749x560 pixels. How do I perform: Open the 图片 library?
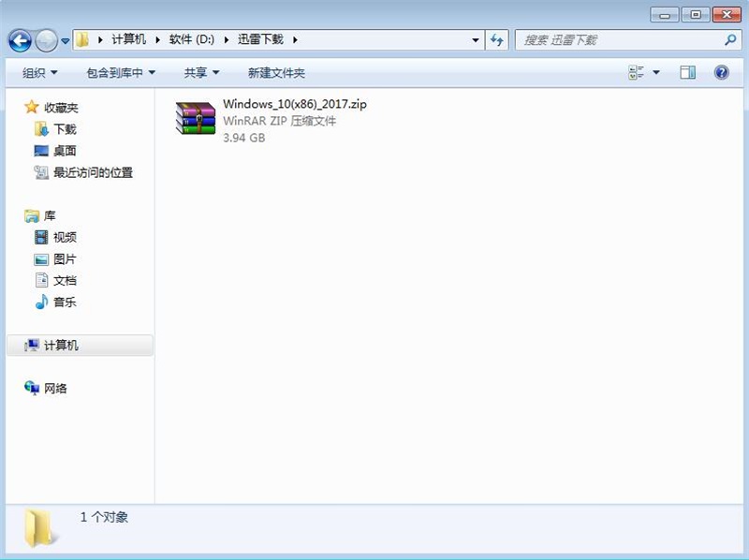tap(65, 259)
